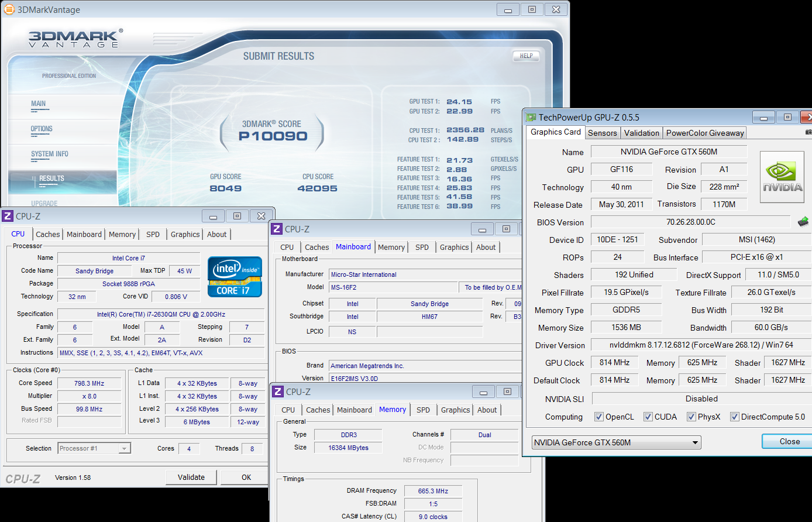This screenshot has height=522, width=812.
Task: Open the Caches tab in CPU-Z
Action: pos(47,234)
